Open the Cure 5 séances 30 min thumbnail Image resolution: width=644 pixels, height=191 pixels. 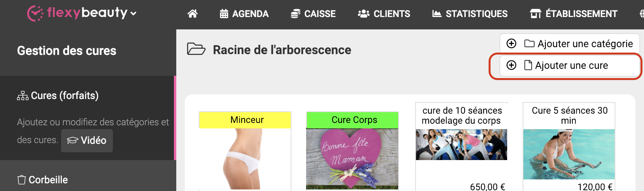pyautogui.click(x=569, y=154)
